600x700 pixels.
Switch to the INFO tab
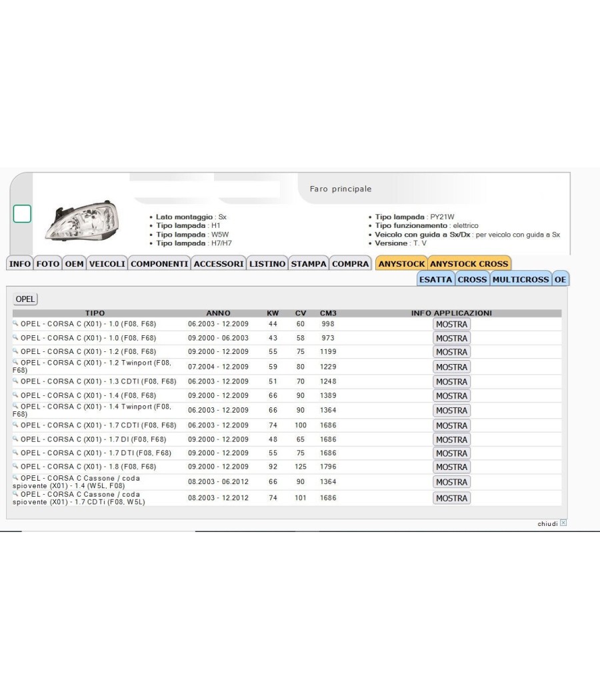pos(20,263)
